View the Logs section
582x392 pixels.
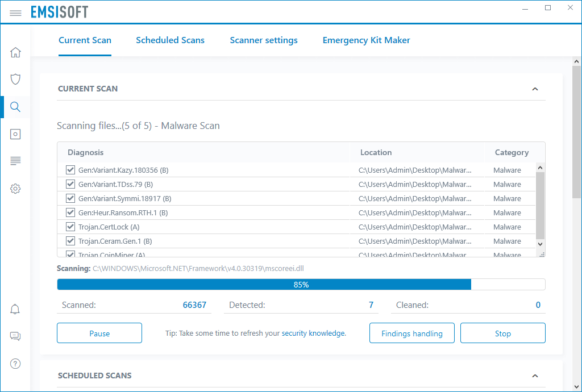pyautogui.click(x=15, y=161)
